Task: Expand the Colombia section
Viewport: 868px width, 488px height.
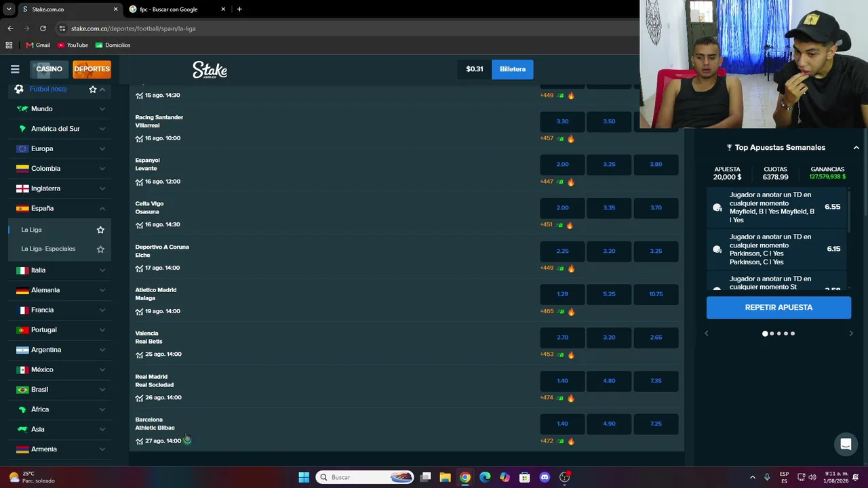Action: [102, 169]
